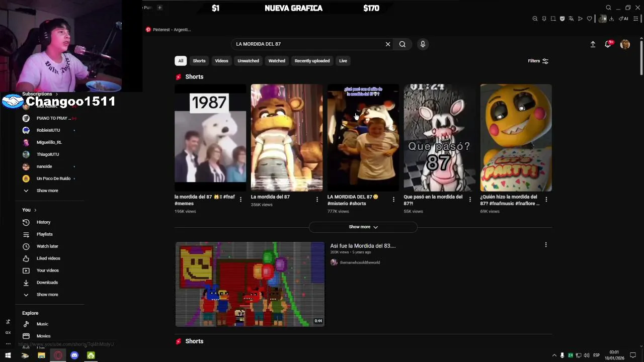Open the Pinterest - Argenti... bookmark

[169, 30]
